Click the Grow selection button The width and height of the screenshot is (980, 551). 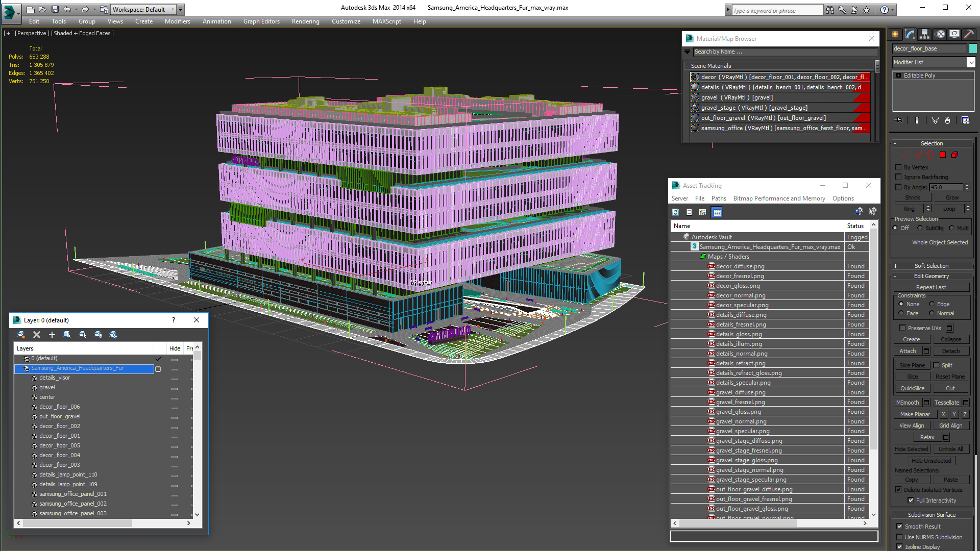pyautogui.click(x=952, y=197)
